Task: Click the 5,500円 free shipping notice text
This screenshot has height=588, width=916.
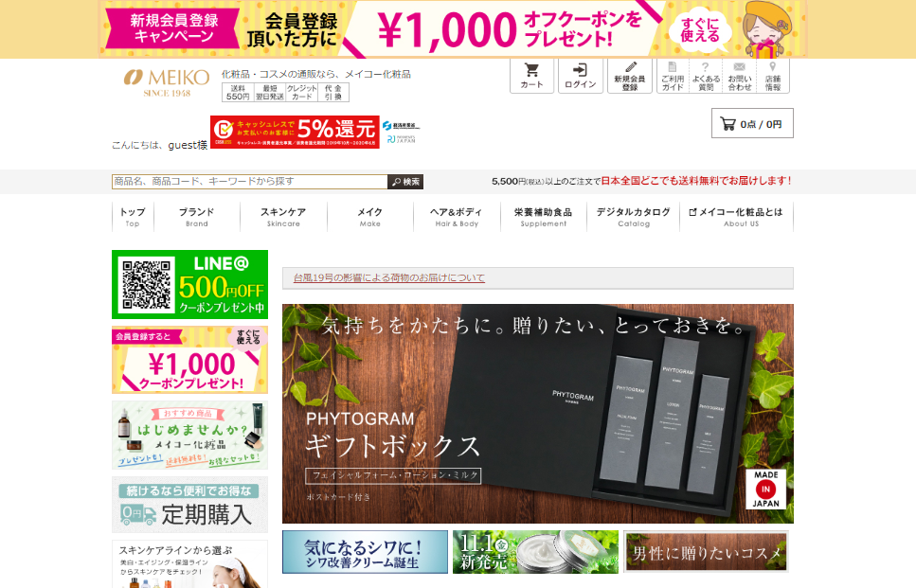Action: (x=641, y=181)
